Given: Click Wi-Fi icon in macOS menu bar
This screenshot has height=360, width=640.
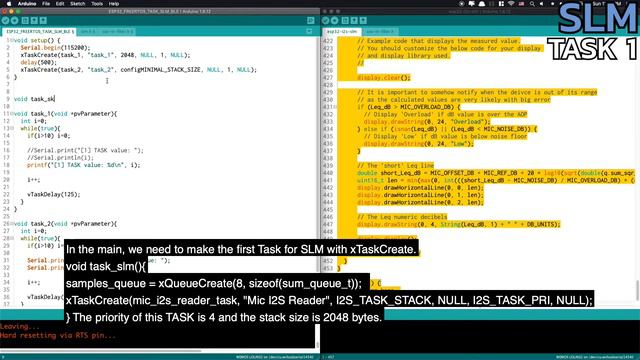Looking at the screenshot, I should point(511,4).
